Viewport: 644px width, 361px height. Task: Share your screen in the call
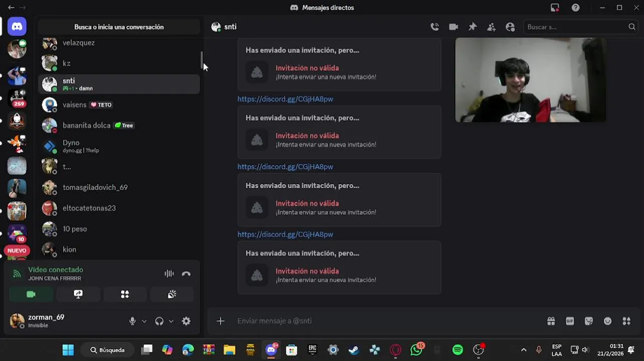(x=78, y=294)
